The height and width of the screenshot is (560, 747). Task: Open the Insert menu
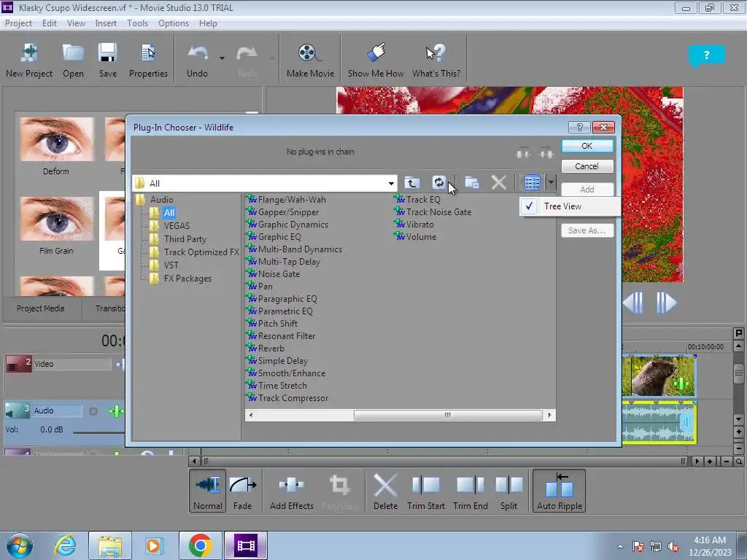tap(106, 23)
